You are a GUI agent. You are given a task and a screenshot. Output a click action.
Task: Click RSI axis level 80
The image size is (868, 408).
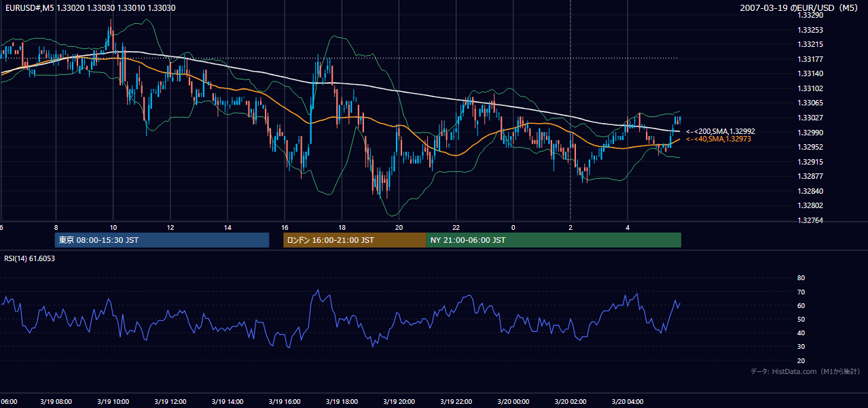(801, 278)
